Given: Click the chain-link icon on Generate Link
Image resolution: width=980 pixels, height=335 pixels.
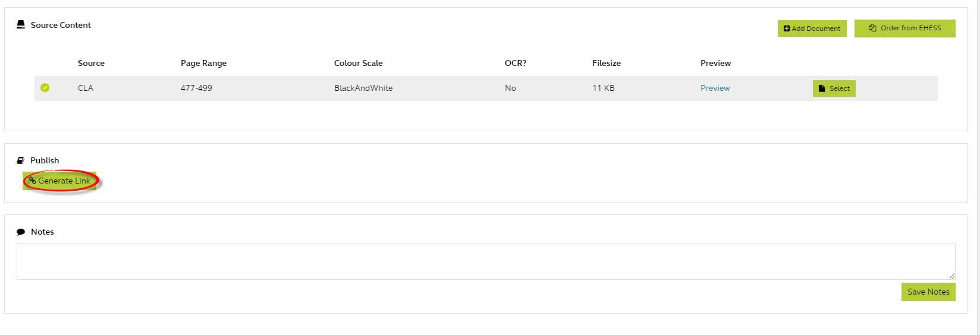Looking at the screenshot, I should point(33,181).
